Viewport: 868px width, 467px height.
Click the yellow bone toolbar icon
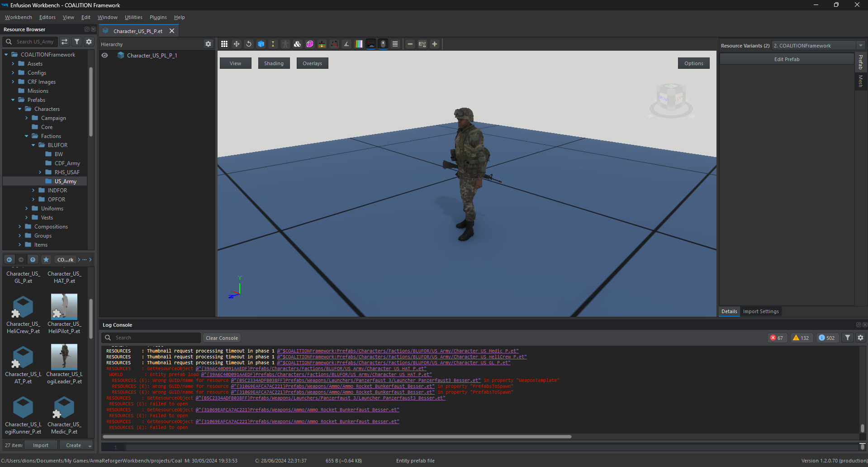(273, 44)
